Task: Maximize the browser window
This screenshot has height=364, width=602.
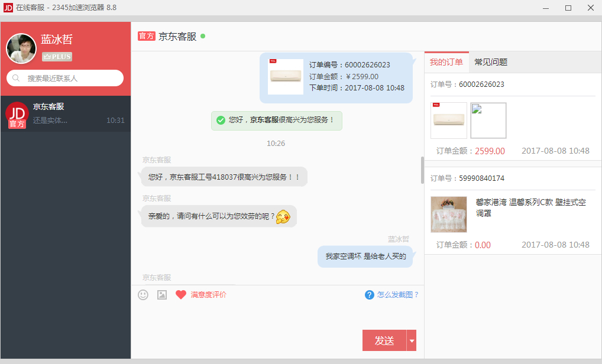Action: click(568, 8)
